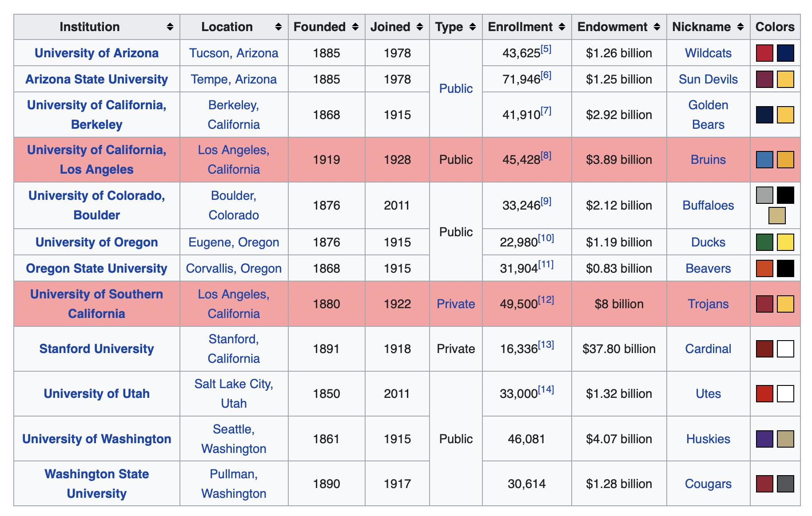Open citation [6] beside Arizona State enrollment

pos(546,75)
